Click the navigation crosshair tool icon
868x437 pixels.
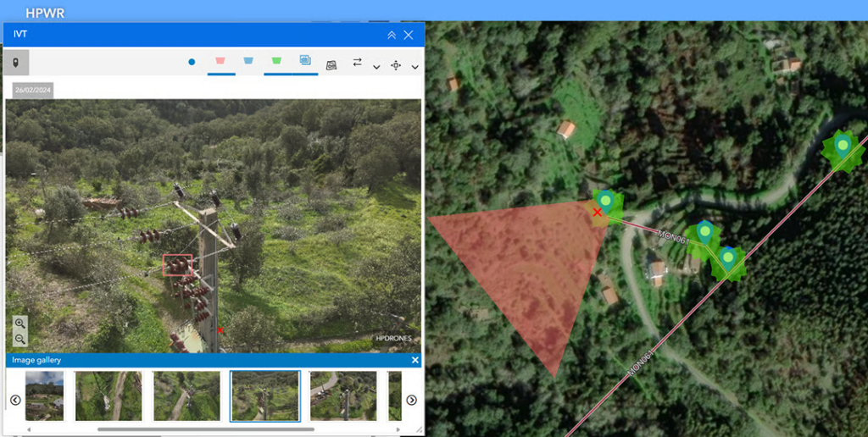tap(396, 64)
